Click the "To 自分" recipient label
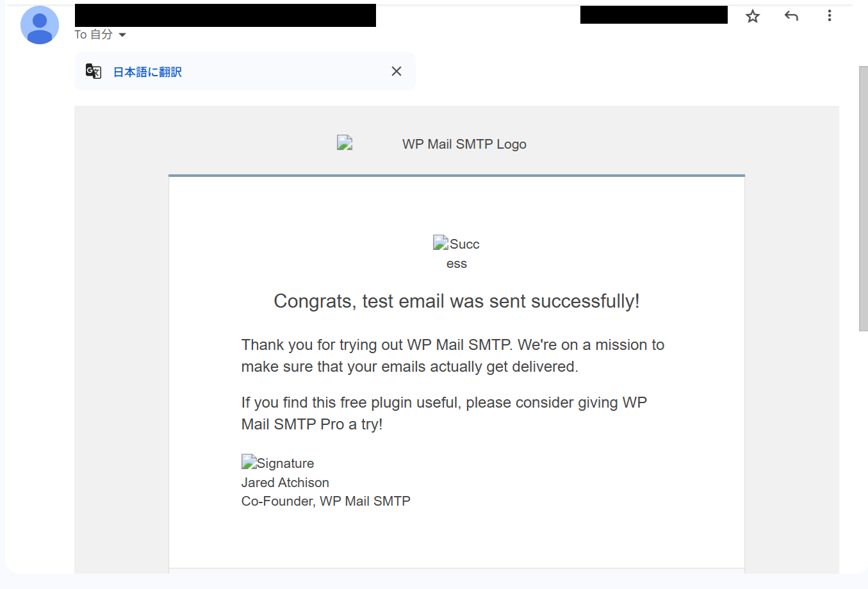Viewport: 868px width, 589px height. [x=94, y=35]
